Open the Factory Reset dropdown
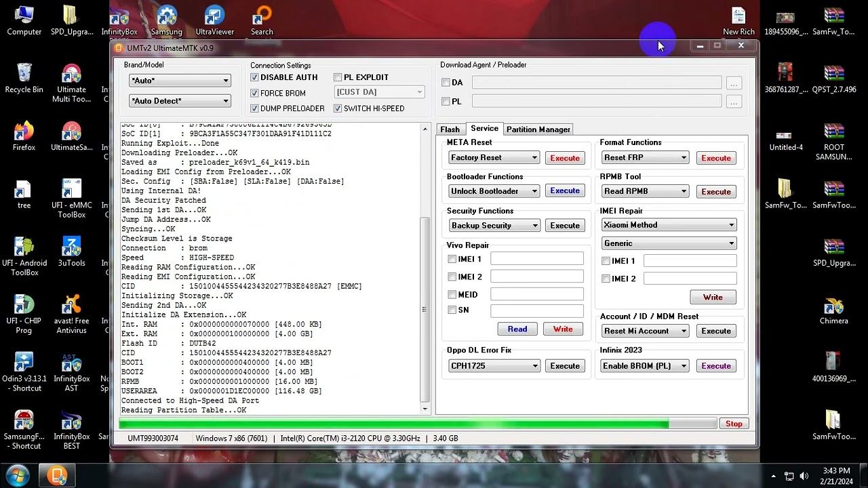868x488 pixels. pyautogui.click(x=494, y=158)
